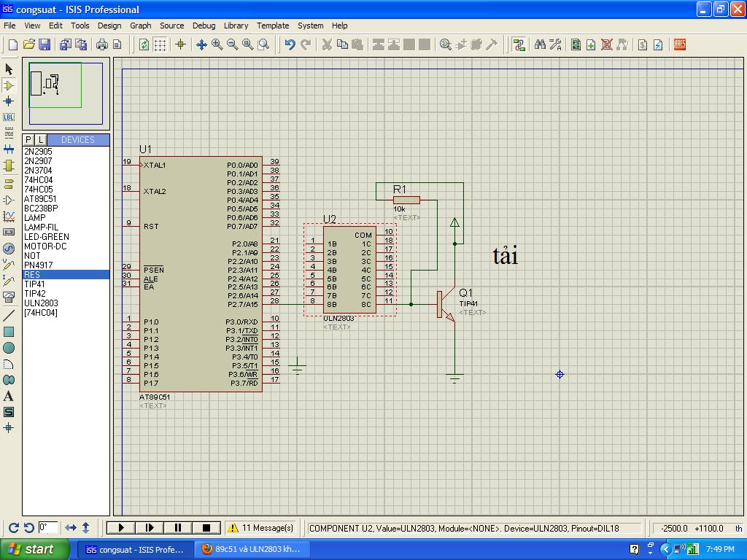The height and width of the screenshot is (560, 747).
Task: Open the 11 Message(s) log
Action: (260, 528)
